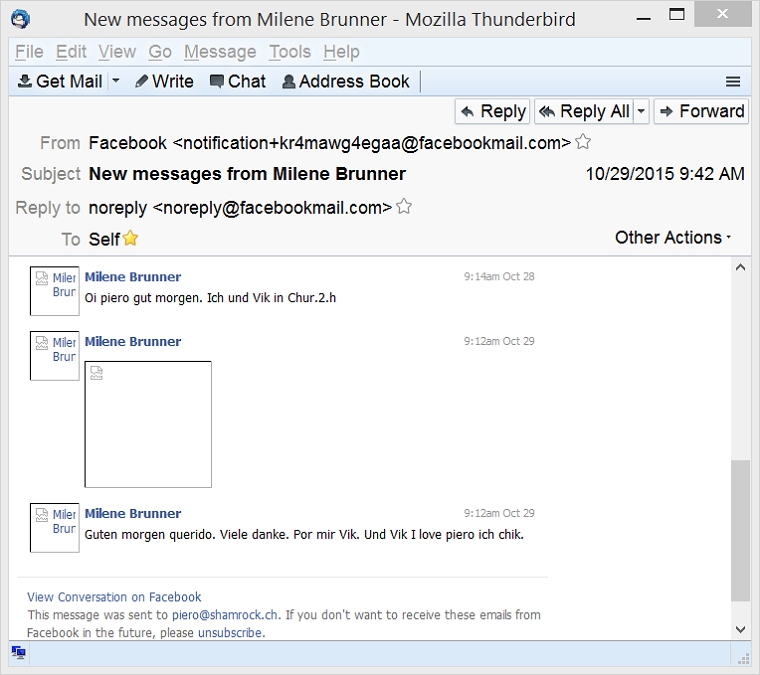This screenshot has height=675, width=760.
Task: Click View Conversation on Facebook link
Action: tap(114, 597)
